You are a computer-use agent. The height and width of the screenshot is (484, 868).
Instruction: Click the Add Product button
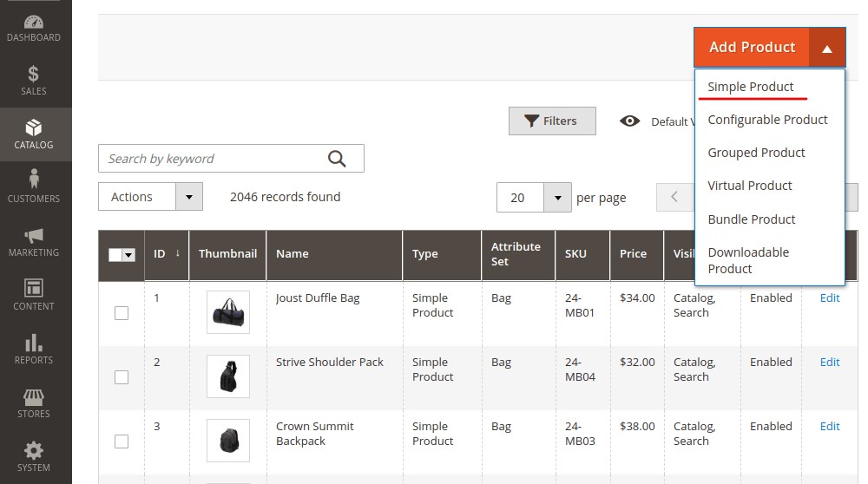coord(752,48)
